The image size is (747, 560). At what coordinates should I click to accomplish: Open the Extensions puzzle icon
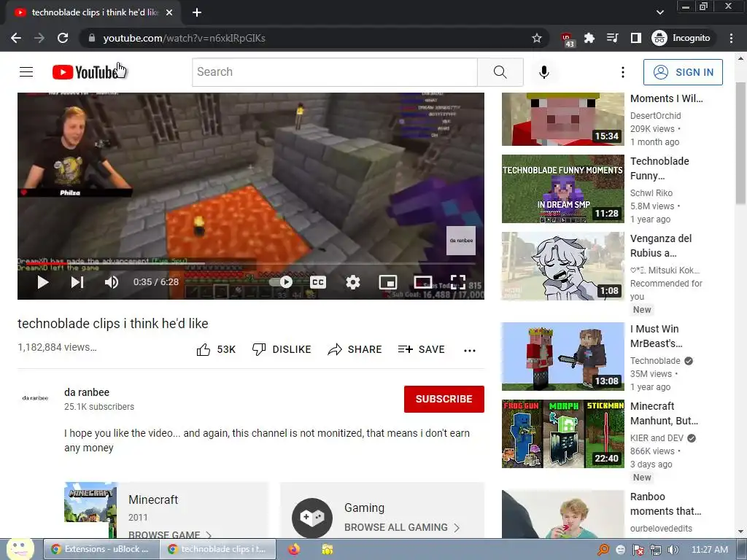[589, 38]
